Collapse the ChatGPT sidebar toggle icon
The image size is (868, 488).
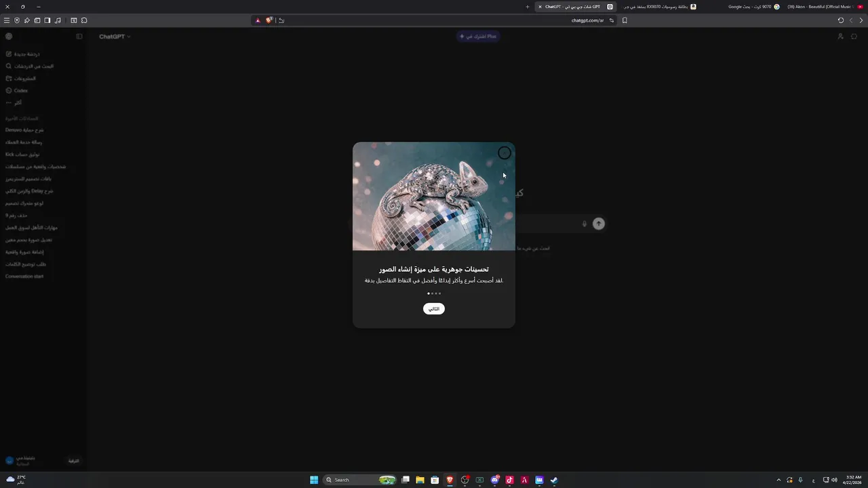click(x=79, y=37)
